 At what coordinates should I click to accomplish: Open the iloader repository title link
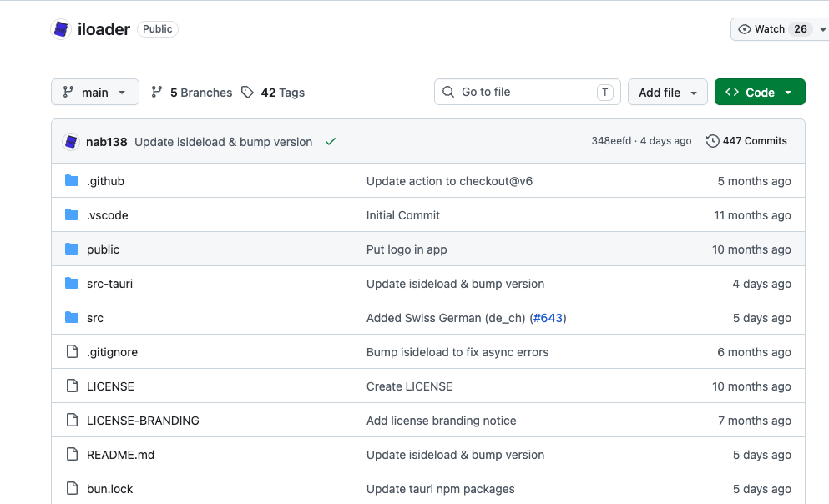point(104,29)
